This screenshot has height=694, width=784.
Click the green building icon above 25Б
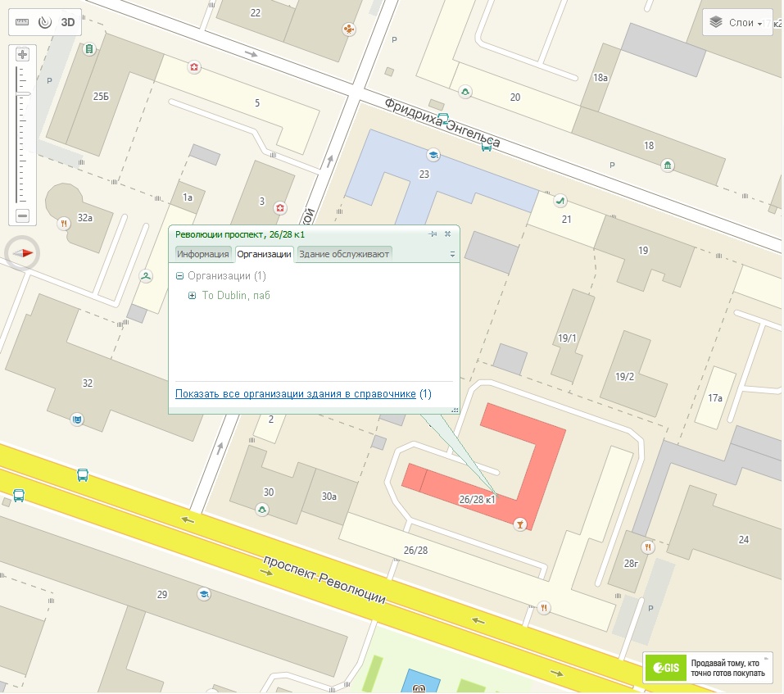click(x=89, y=49)
